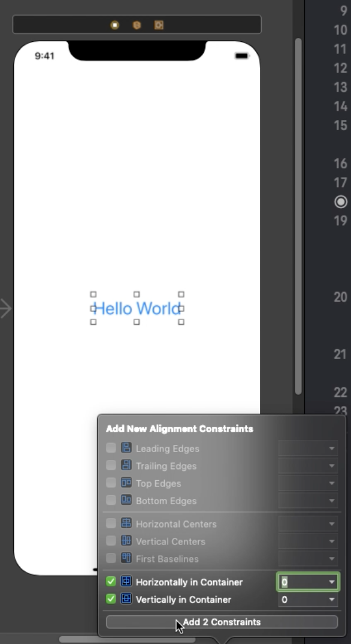
Task: Click the Leading Edges alignment icon
Action: coord(126,448)
